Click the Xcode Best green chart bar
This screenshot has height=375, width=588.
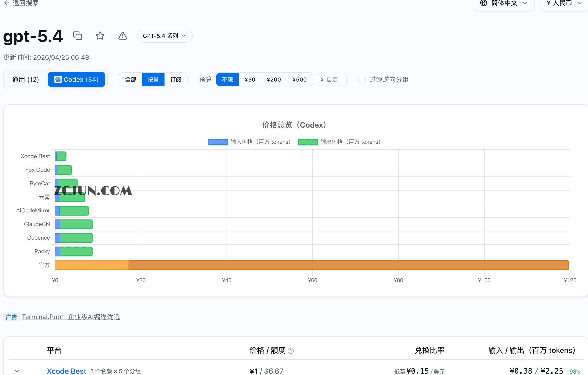61,156
